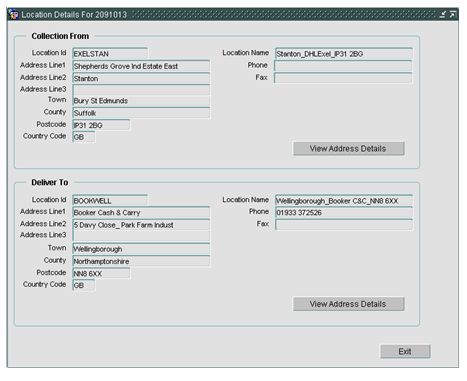Select Location Name Wellingborough_Booker C&C_NN8 6XX field
This screenshot has width=467, height=381.
pos(344,200)
